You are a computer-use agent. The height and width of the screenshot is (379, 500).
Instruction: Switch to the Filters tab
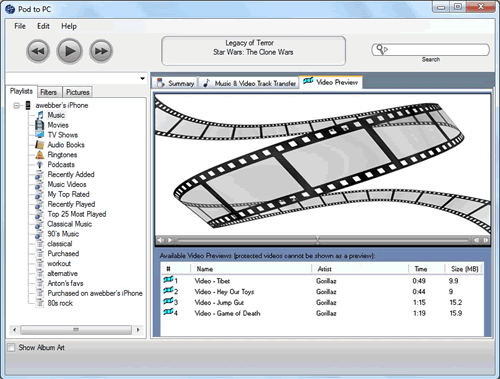[49, 92]
